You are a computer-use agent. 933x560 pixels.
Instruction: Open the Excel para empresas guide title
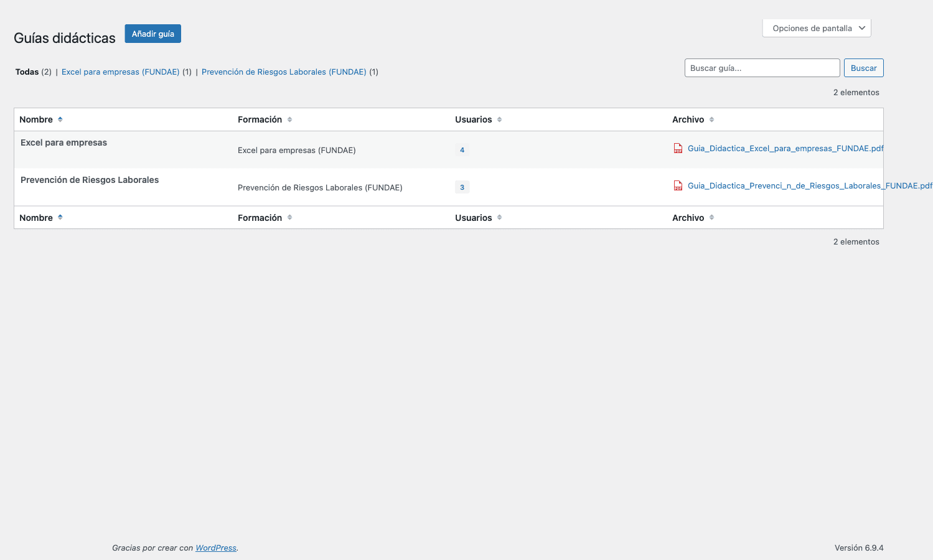pyautogui.click(x=63, y=142)
